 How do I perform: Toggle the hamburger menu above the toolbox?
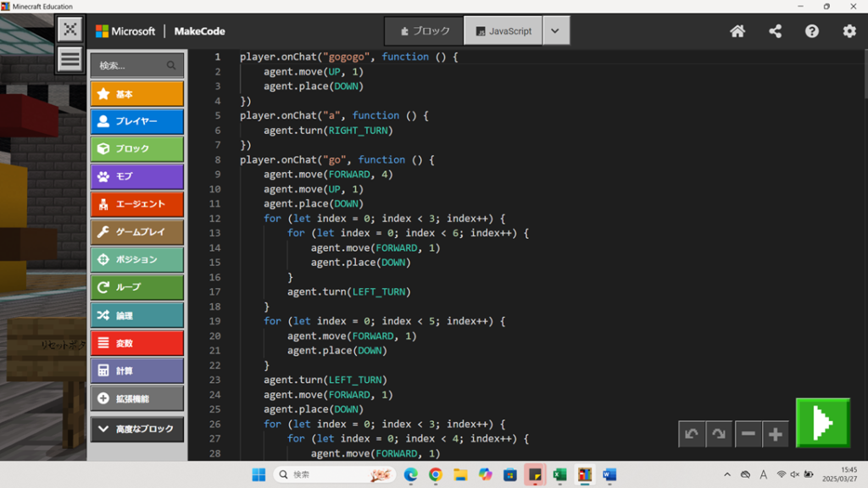pos(70,59)
